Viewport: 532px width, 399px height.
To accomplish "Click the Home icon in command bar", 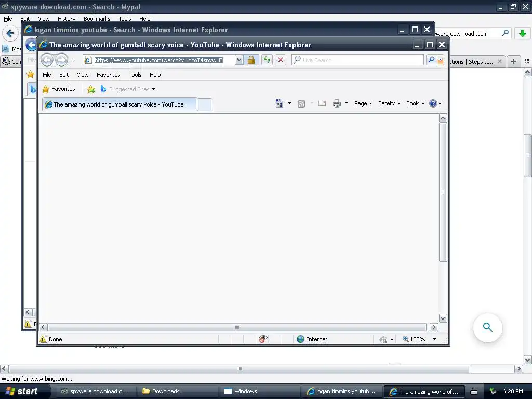I will 279,103.
